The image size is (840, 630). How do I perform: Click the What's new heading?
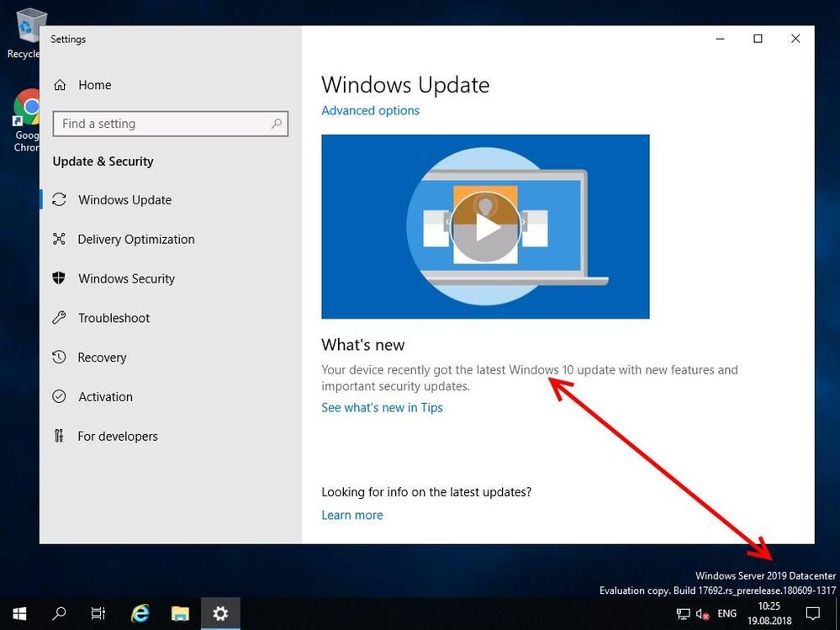pos(362,345)
